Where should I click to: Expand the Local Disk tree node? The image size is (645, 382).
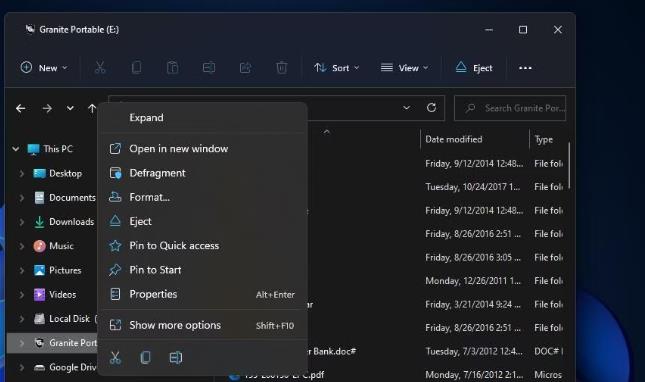[21, 319]
